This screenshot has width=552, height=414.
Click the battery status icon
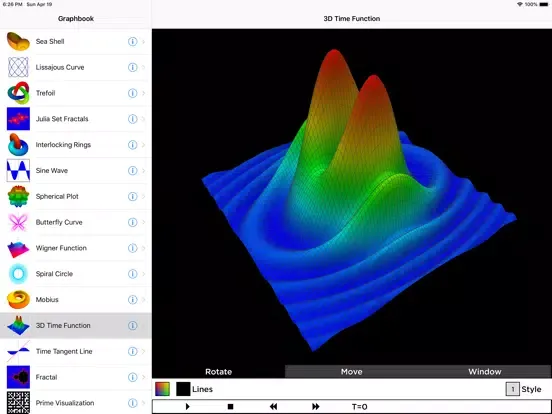tap(544, 4)
